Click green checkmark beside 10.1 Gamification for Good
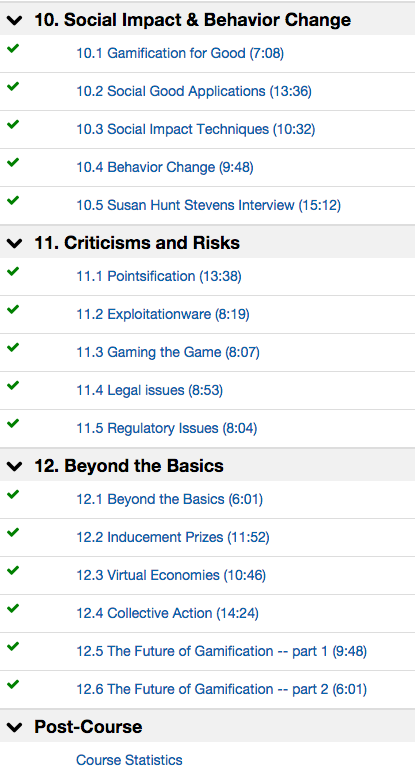 13,49
